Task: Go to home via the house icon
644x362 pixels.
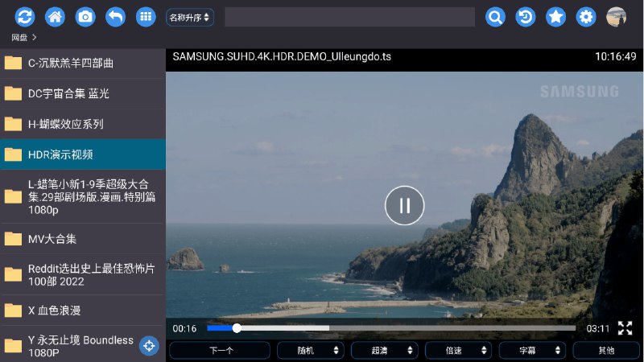Action: coord(55,17)
